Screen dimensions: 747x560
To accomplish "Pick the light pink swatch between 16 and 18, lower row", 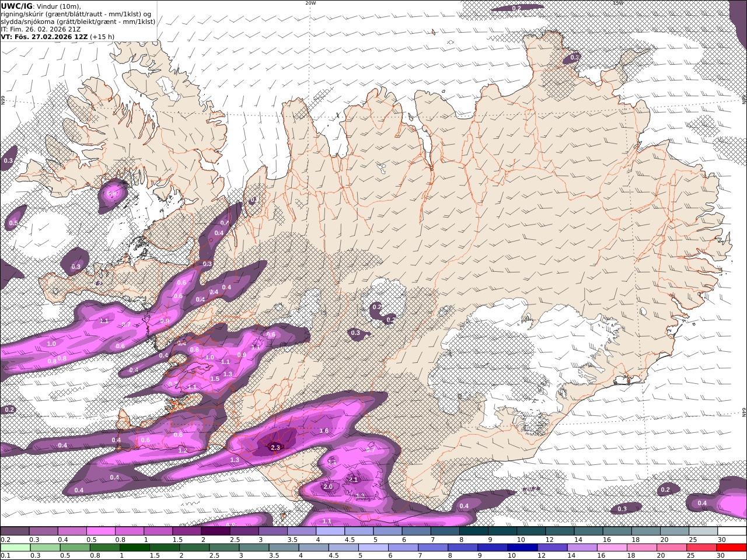I will tap(612, 548).
